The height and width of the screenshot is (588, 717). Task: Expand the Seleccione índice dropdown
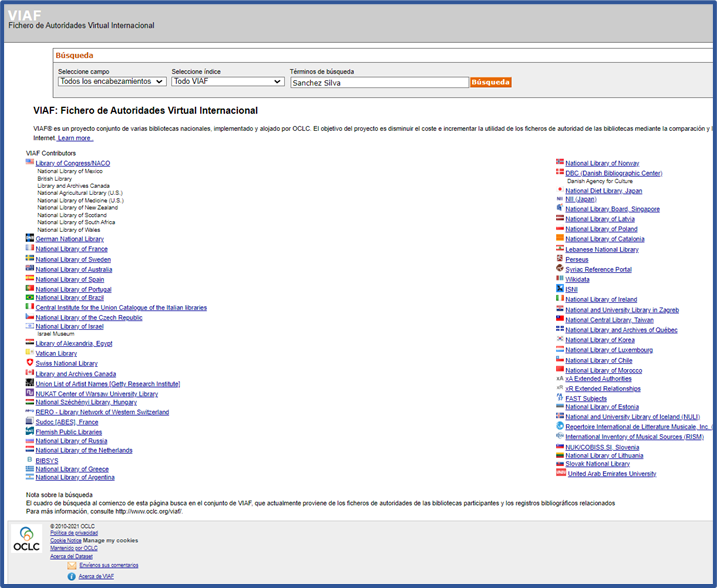227,82
